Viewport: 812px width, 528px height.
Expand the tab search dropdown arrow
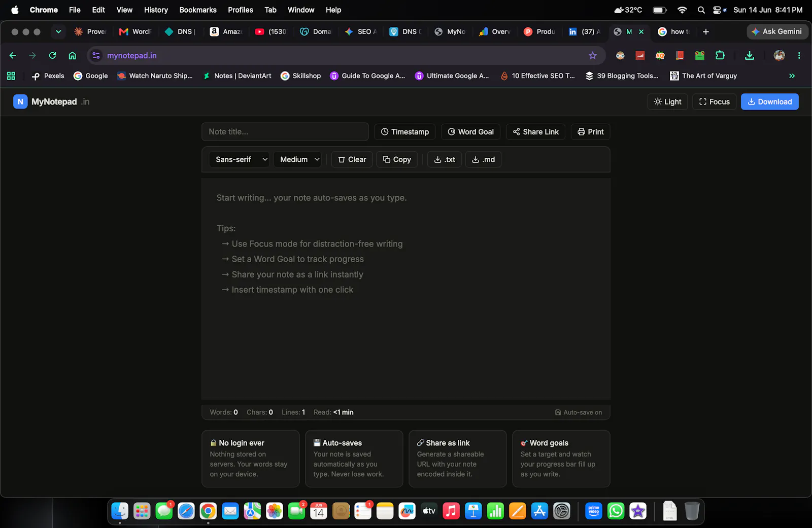point(58,31)
